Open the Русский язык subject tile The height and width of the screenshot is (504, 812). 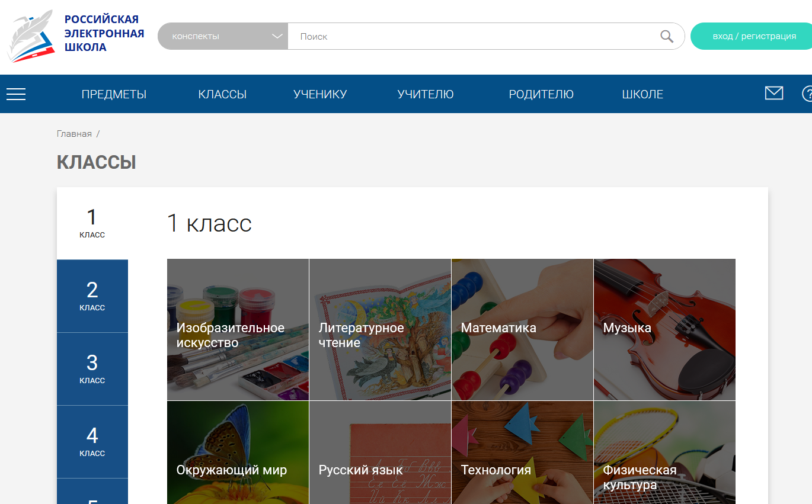pyautogui.click(x=380, y=452)
